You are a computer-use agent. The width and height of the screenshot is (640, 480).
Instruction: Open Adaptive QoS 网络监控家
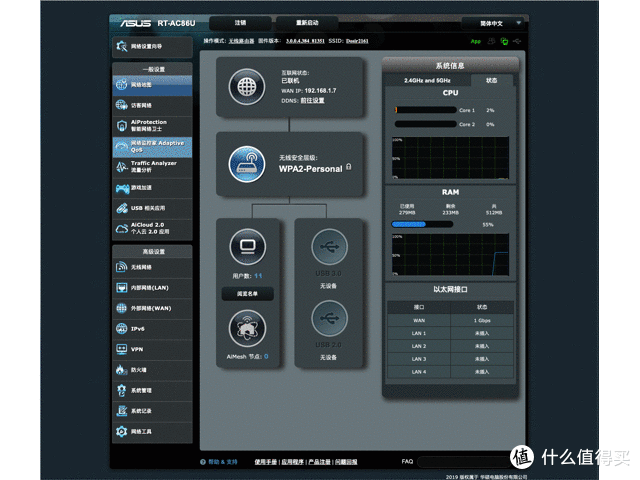tap(152, 147)
